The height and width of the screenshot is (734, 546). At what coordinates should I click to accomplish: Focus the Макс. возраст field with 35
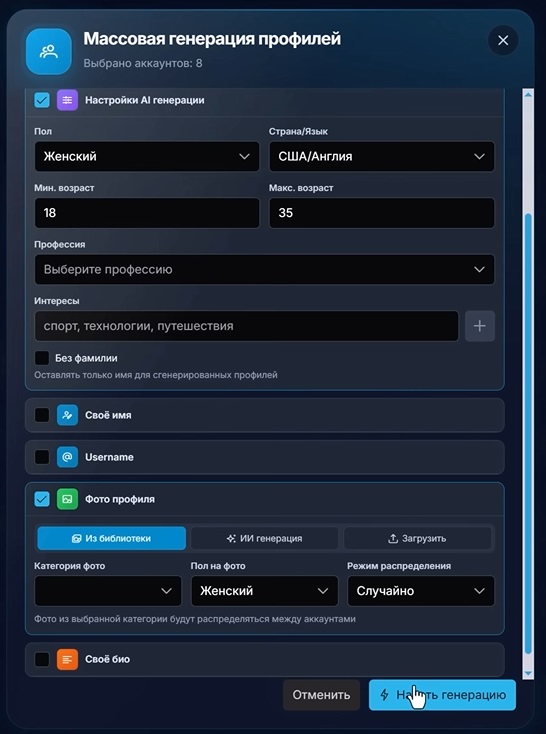[x=382, y=213]
